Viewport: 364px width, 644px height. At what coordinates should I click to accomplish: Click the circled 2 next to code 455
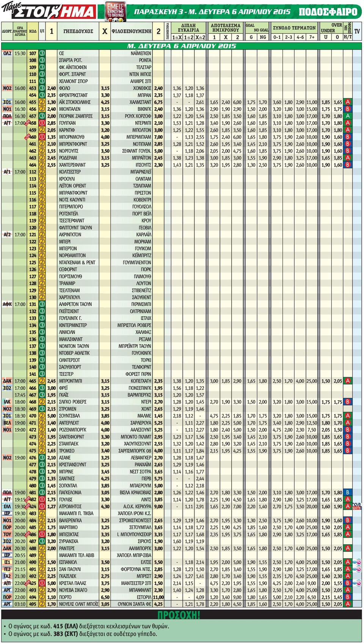(x=42, y=102)
